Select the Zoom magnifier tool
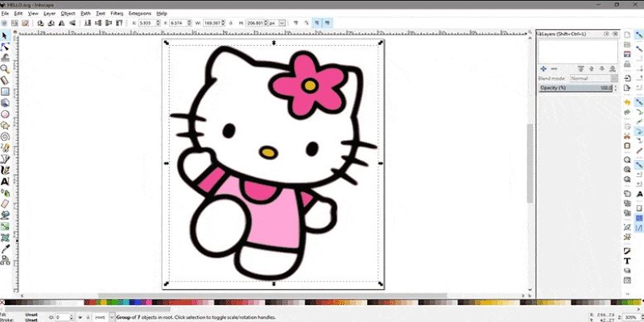 [x=5, y=69]
